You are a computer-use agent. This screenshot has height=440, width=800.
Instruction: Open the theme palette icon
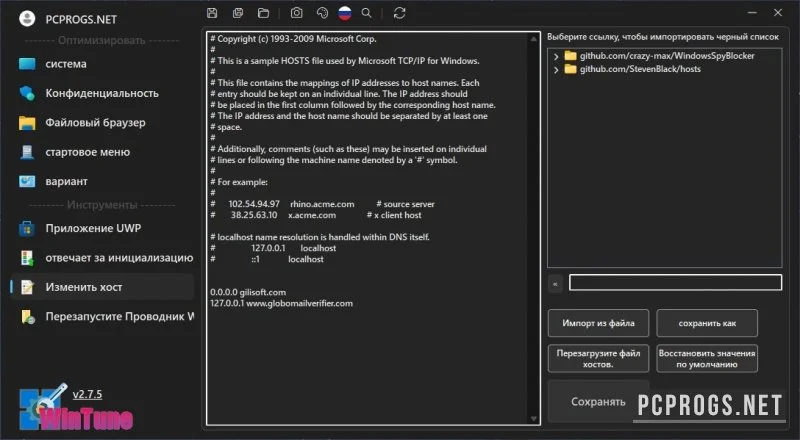pos(322,13)
